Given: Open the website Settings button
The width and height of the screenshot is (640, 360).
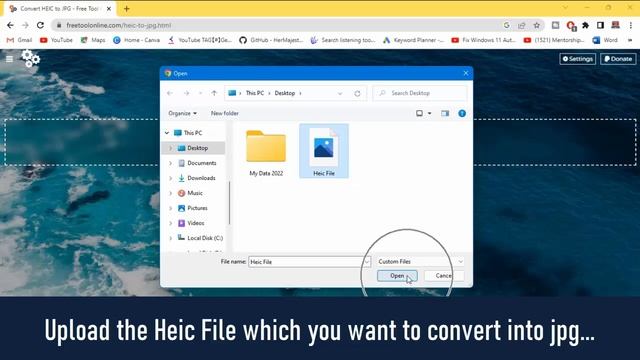Looking at the screenshot, I should [578, 59].
